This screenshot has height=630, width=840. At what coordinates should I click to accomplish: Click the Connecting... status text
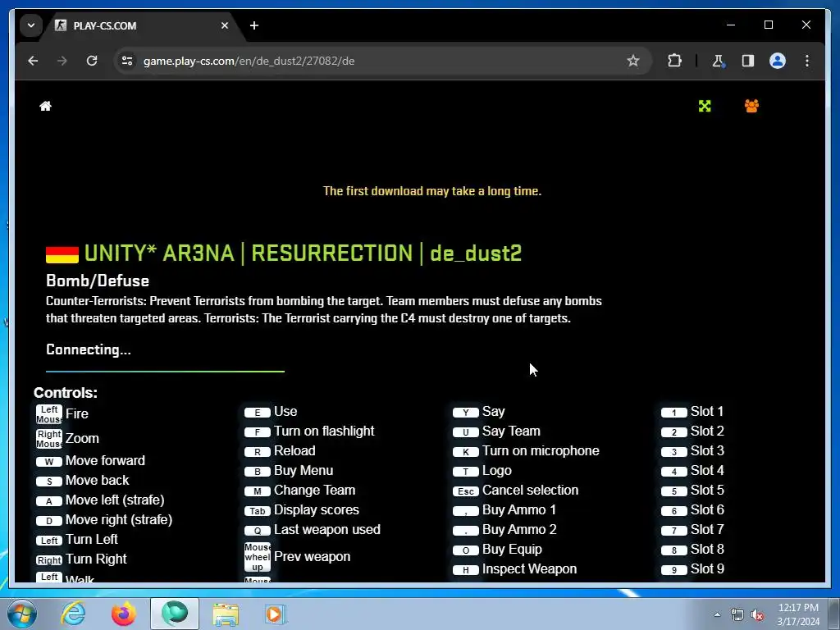[x=89, y=349]
